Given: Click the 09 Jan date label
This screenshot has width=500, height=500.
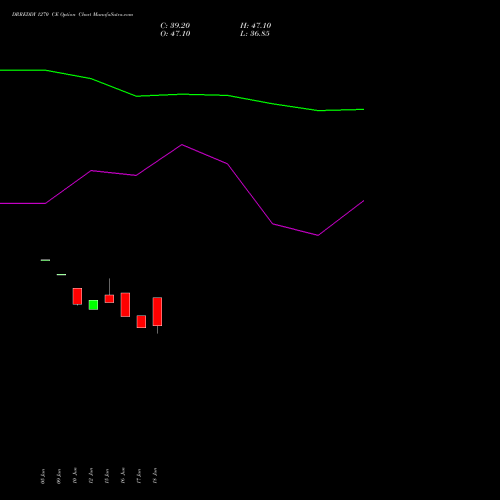Looking at the screenshot, I should tap(59, 476).
